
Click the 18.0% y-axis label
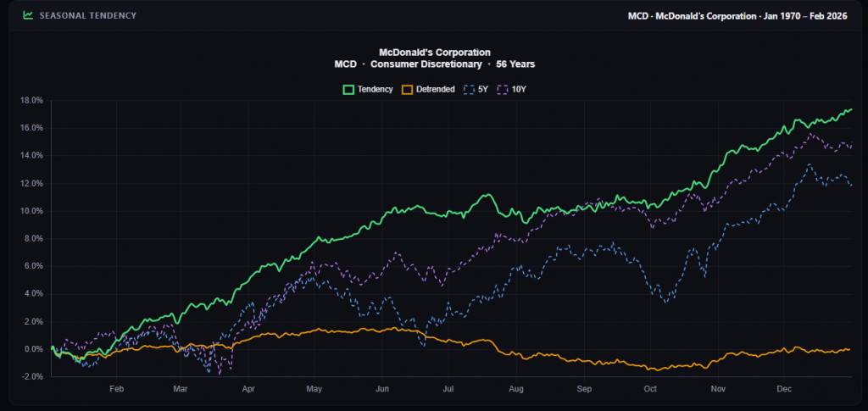point(31,100)
